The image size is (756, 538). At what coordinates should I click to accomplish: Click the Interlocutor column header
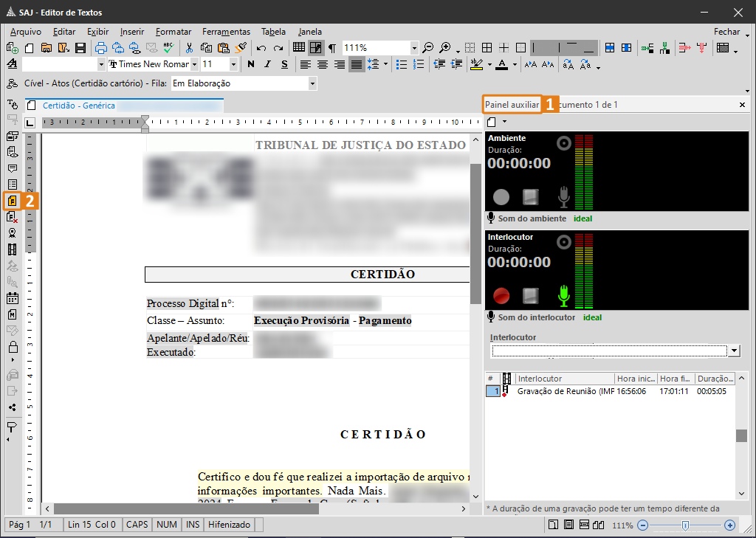[x=565, y=379]
